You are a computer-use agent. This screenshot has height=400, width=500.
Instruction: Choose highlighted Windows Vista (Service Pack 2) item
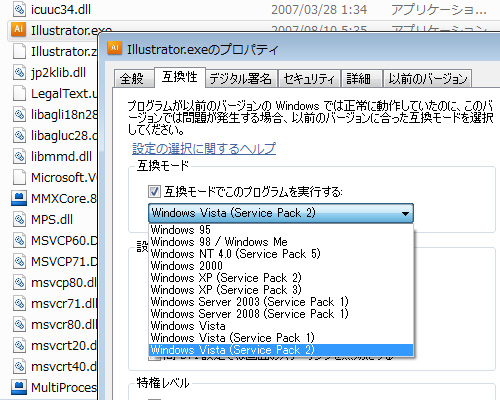point(281,350)
